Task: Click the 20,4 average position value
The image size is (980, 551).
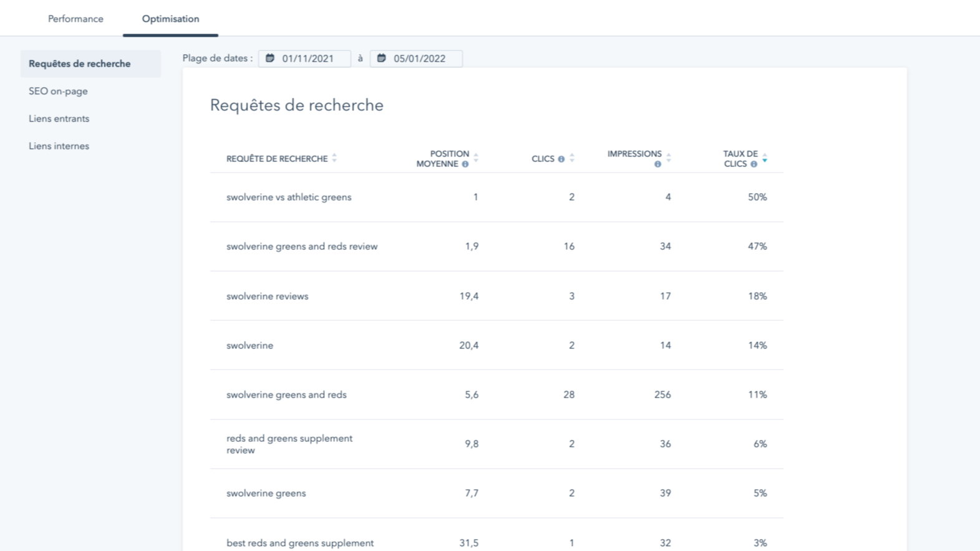Action: pos(469,345)
